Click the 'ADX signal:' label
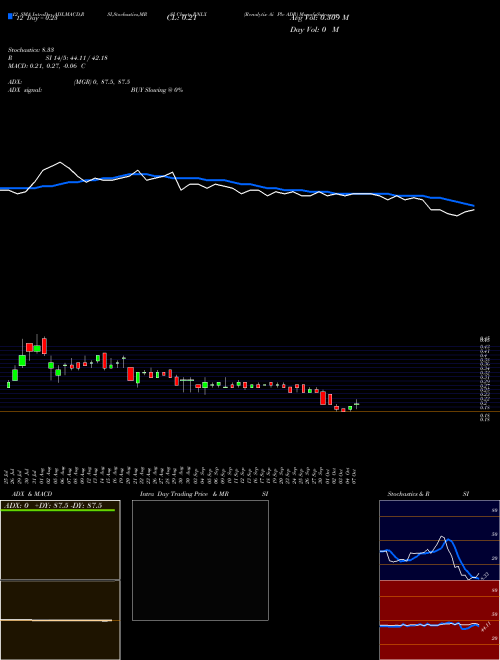Screen dimensions: 500x660 (25, 90)
